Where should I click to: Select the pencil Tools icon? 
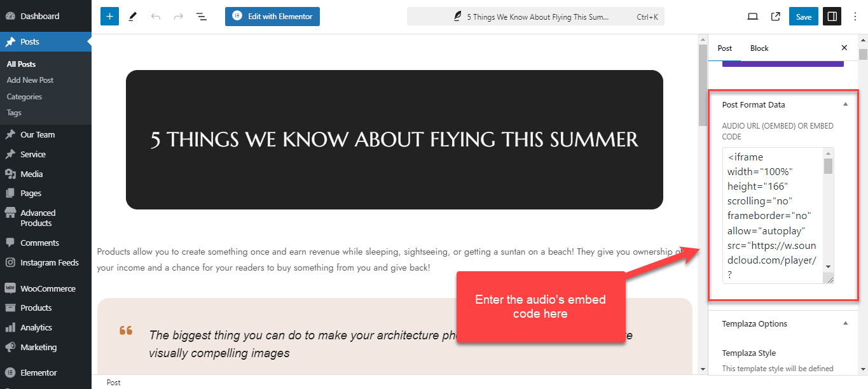[133, 17]
